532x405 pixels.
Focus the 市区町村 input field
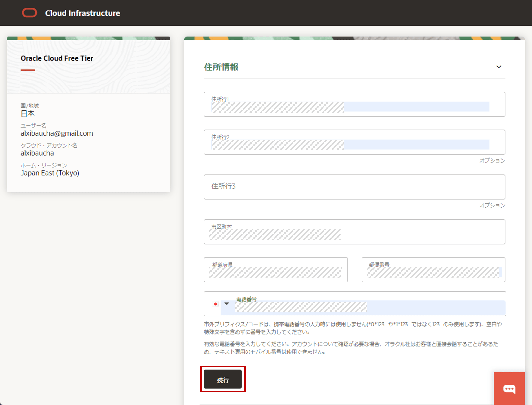coord(354,232)
